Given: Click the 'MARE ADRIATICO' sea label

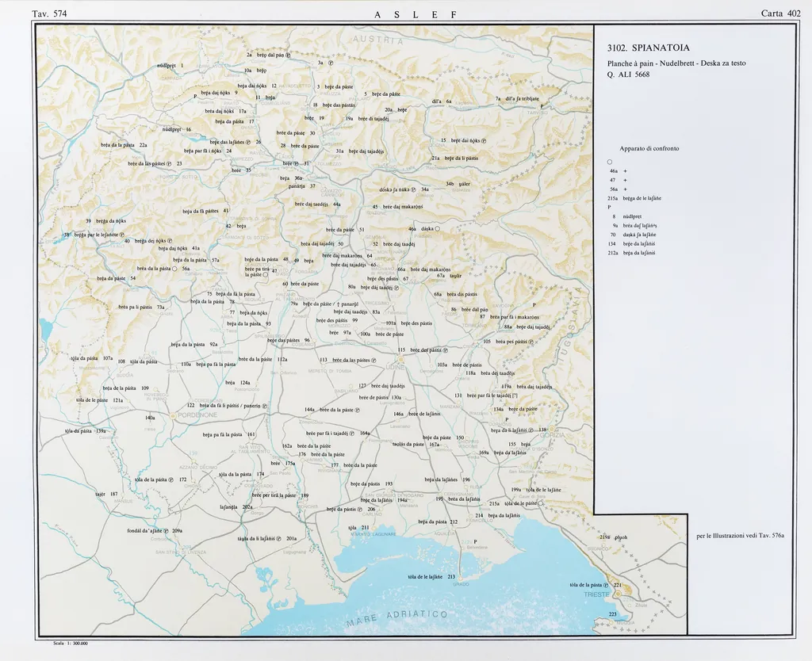Looking at the screenshot, I should 396,617.
